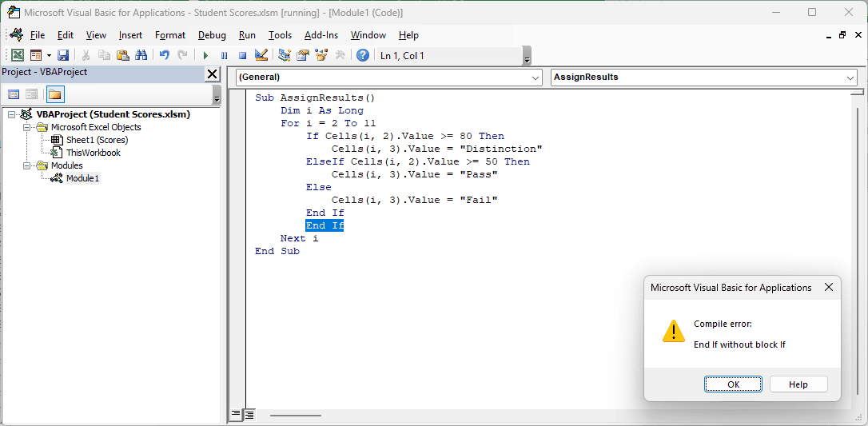Open the Window menu
The width and height of the screenshot is (868, 426).
368,35
